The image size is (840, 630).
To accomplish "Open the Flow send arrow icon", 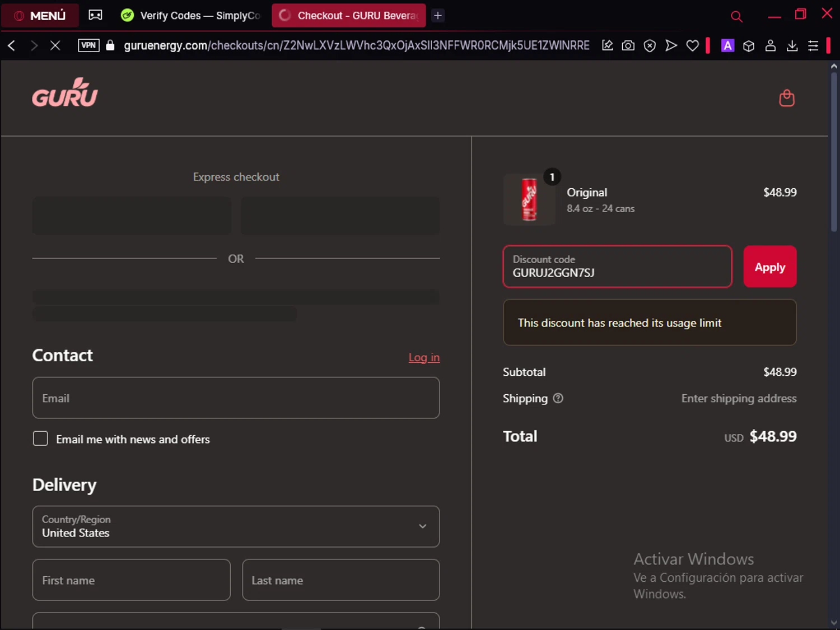I will pos(671,45).
